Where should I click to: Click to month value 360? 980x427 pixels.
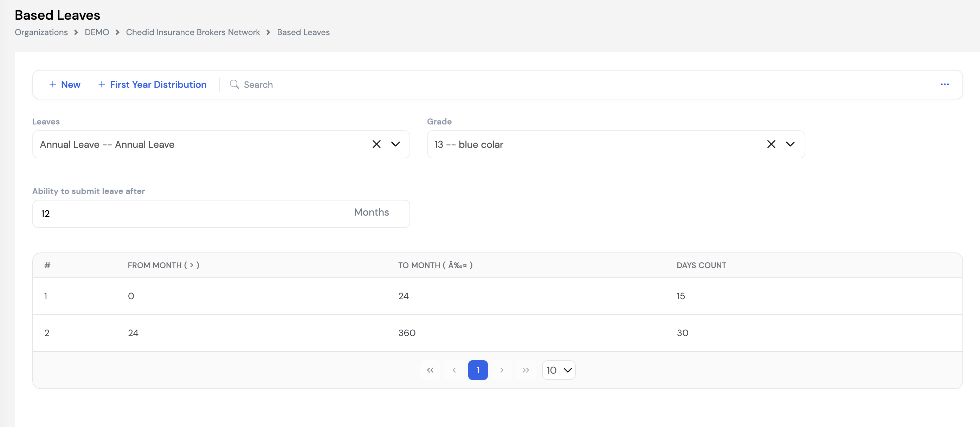[x=407, y=333]
